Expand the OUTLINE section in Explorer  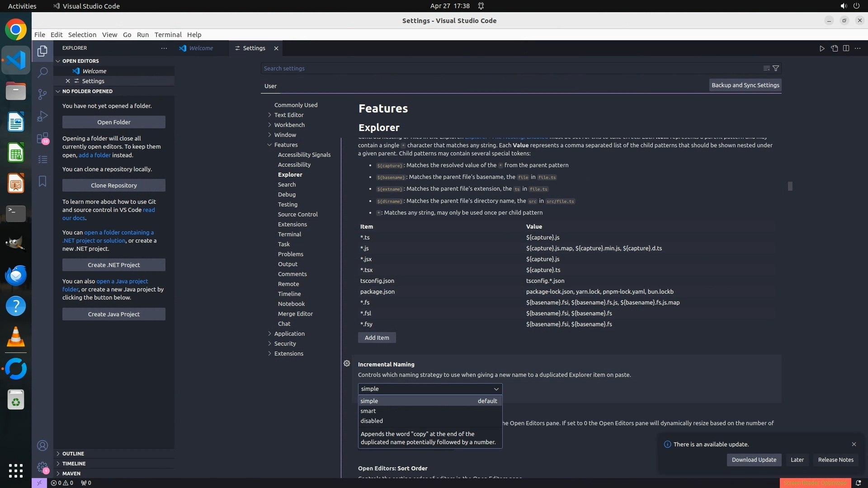click(x=73, y=453)
